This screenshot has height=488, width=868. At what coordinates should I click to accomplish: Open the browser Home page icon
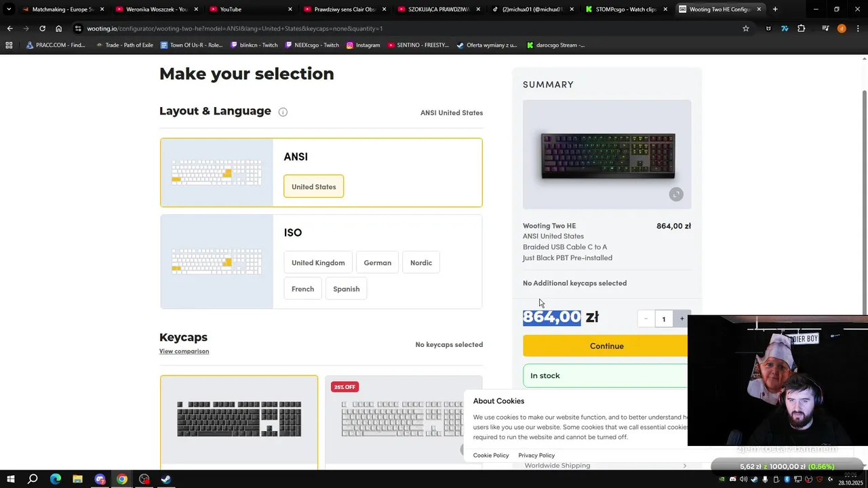pos(58,28)
